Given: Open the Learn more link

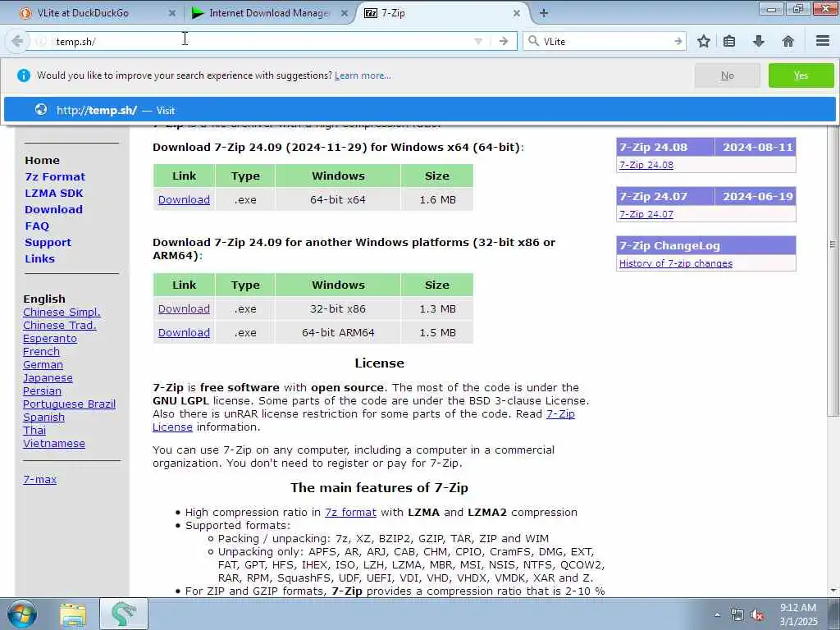Looking at the screenshot, I should pos(363,75).
